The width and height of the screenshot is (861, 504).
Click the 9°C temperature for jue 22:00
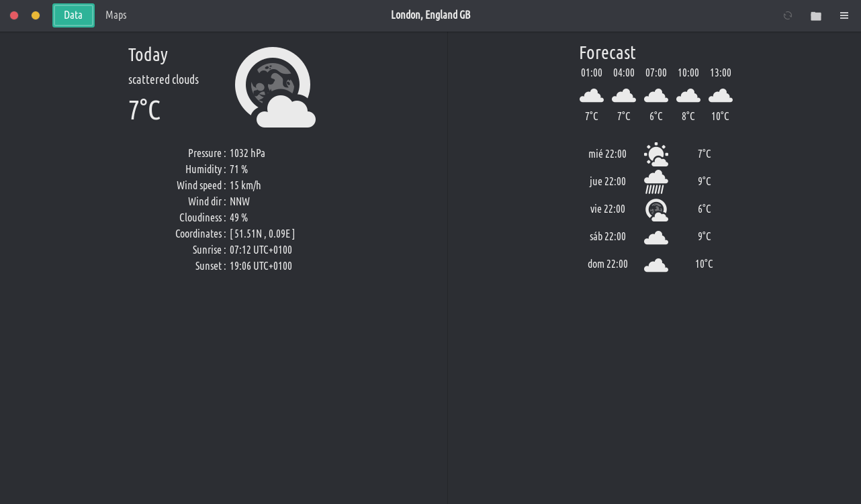(704, 181)
